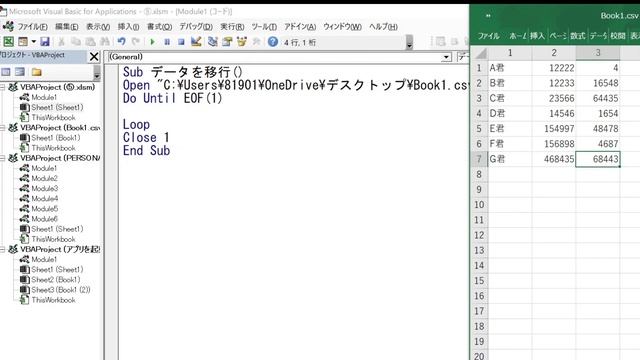Image resolution: width=640 pixels, height=360 pixels.
Task: Open Project Explorer via its toolbar icon
Action: 212,42
